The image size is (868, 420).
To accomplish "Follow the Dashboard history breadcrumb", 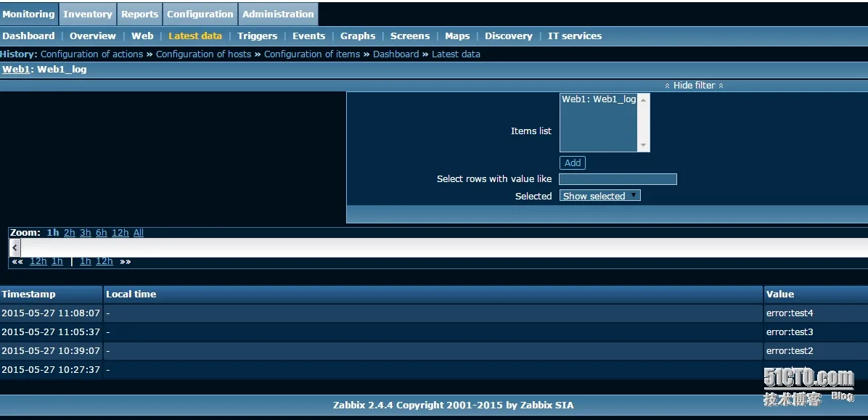I will point(396,54).
